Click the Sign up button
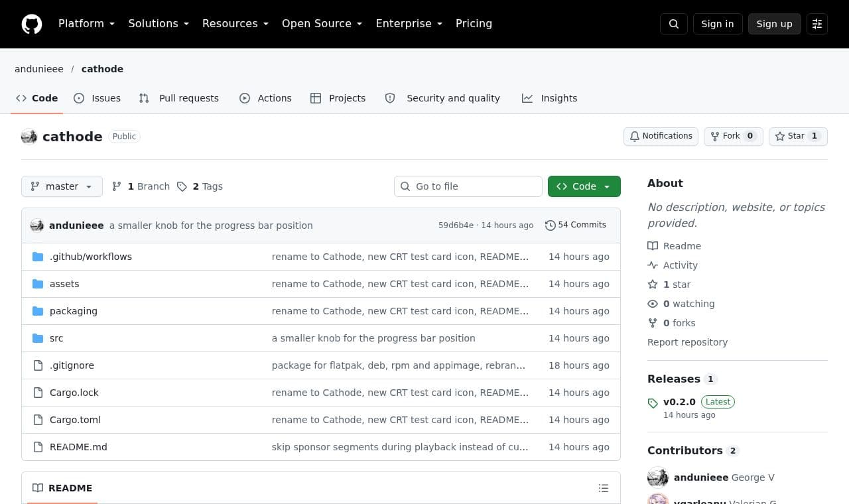849x504 pixels. (775, 24)
